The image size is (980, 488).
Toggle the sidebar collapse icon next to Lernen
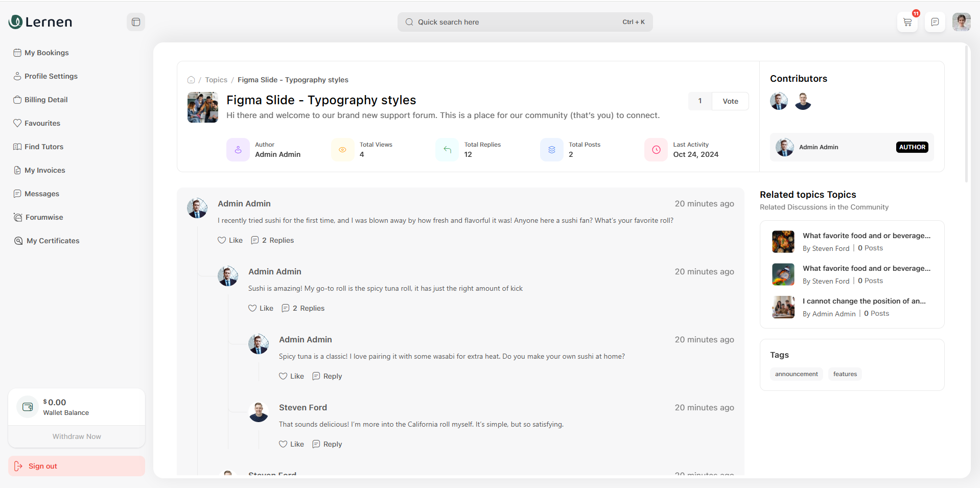[135, 22]
